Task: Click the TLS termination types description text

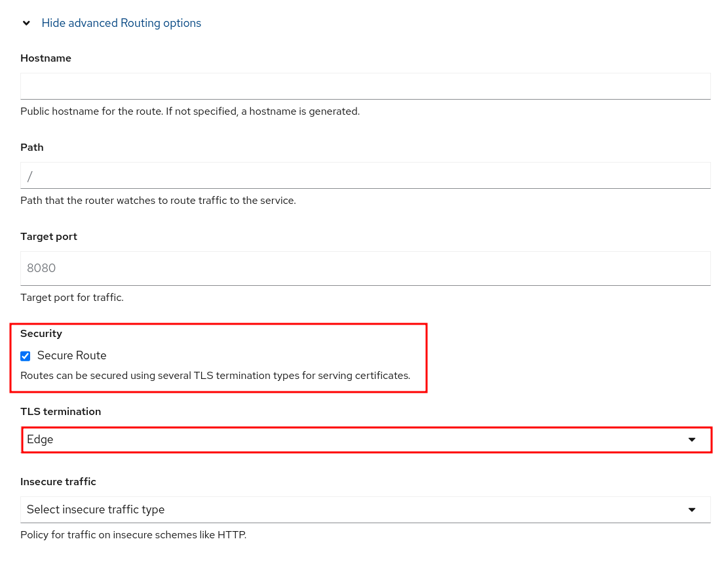Action: pyautogui.click(x=215, y=376)
